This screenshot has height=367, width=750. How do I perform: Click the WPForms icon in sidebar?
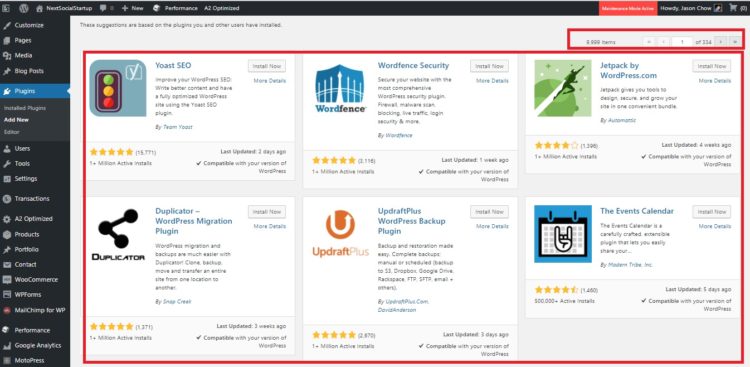point(7,295)
